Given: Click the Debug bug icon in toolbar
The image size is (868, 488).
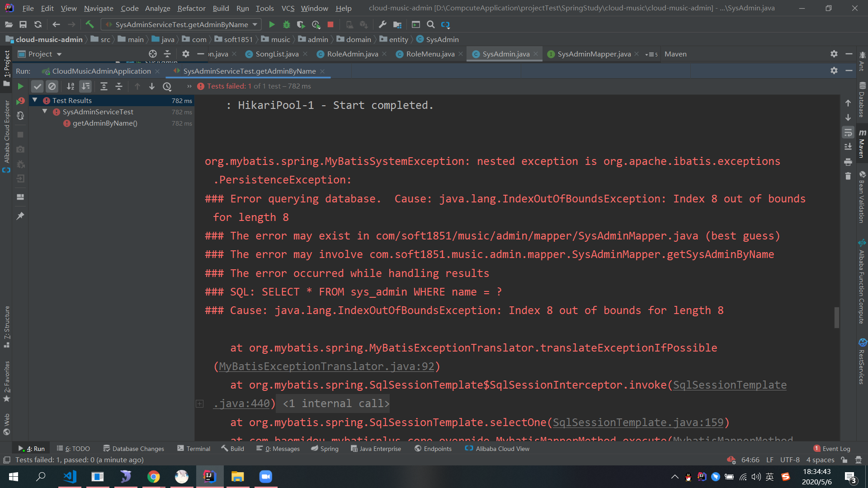Looking at the screenshot, I should click(x=286, y=24).
